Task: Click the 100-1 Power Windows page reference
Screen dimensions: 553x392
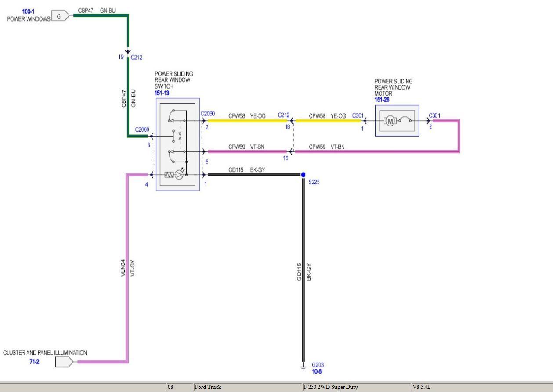Action: pos(28,11)
